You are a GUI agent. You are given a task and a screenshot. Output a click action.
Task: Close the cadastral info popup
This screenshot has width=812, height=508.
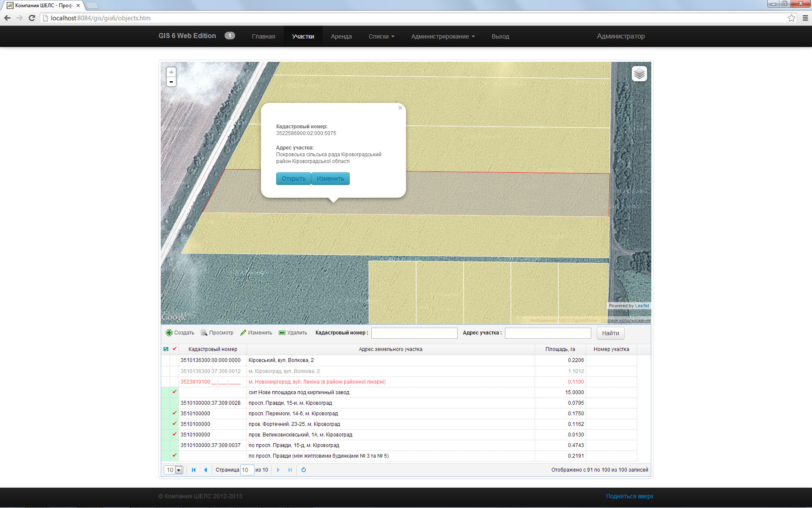click(400, 108)
